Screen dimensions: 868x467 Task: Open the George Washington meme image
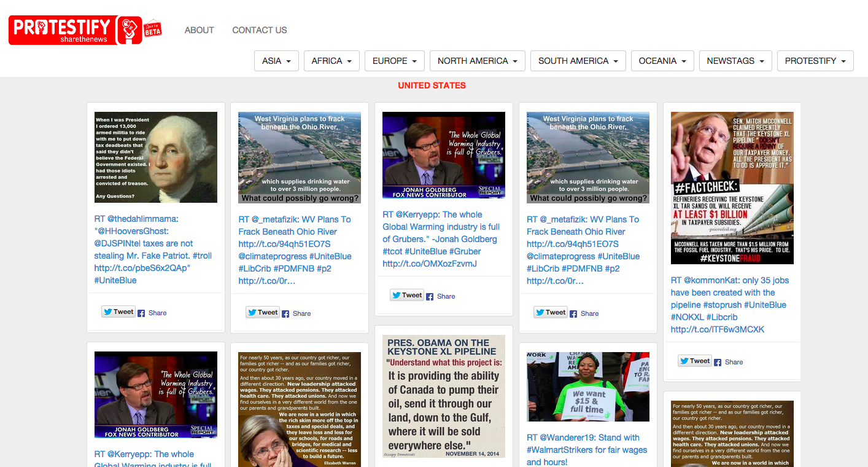coord(156,157)
